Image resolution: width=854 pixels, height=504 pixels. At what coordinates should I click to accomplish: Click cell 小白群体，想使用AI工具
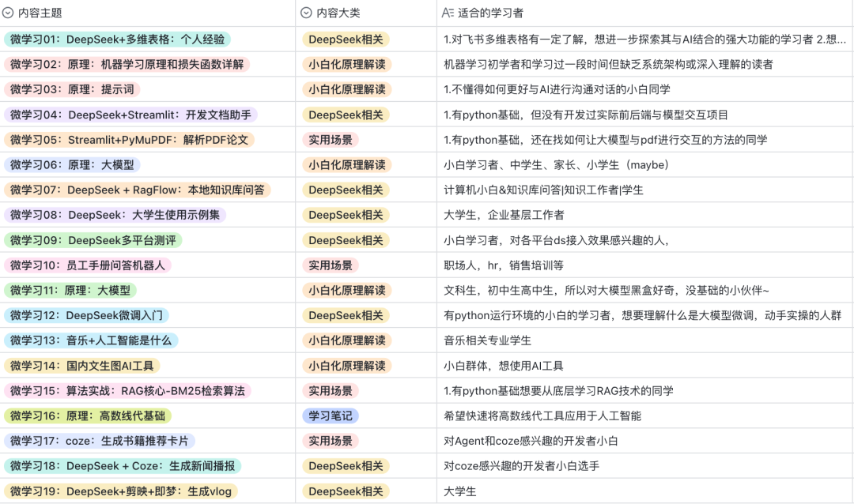tap(645, 366)
